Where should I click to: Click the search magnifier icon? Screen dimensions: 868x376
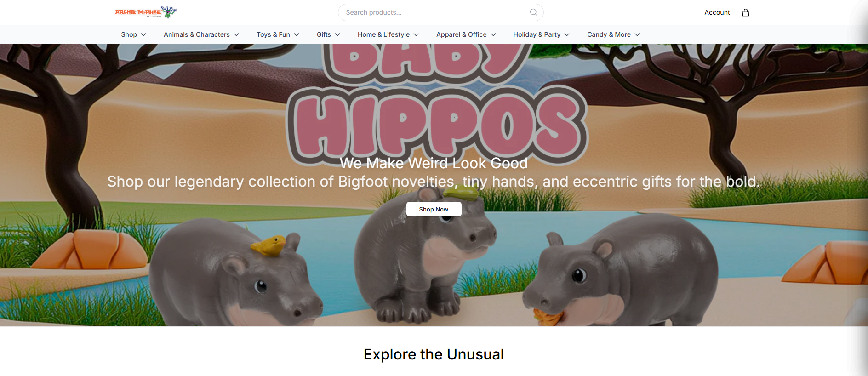click(533, 12)
